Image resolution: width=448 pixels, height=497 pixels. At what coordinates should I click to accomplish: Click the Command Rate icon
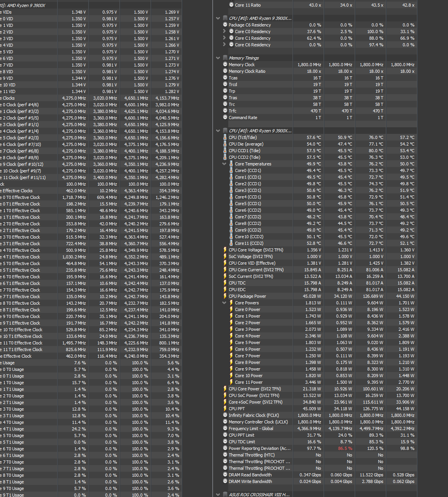[x=225, y=118]
